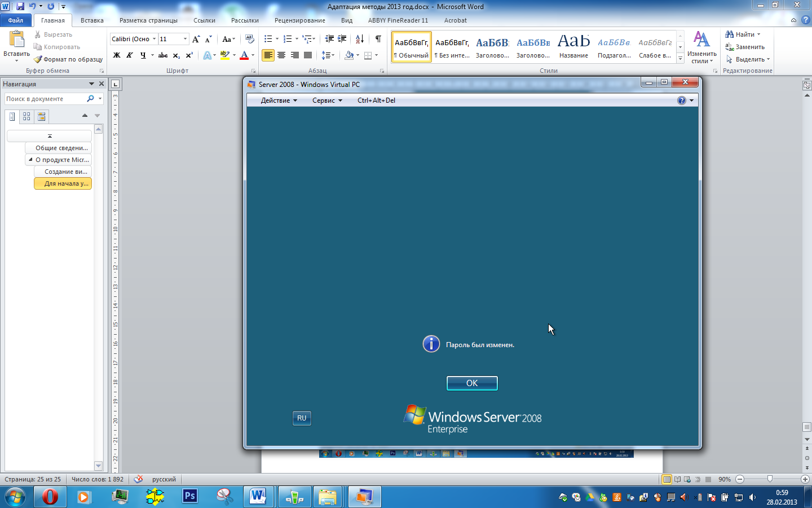This screenshot has height=508, width=812.
Task: Click the grow font size icon
Action: [196, 39]
